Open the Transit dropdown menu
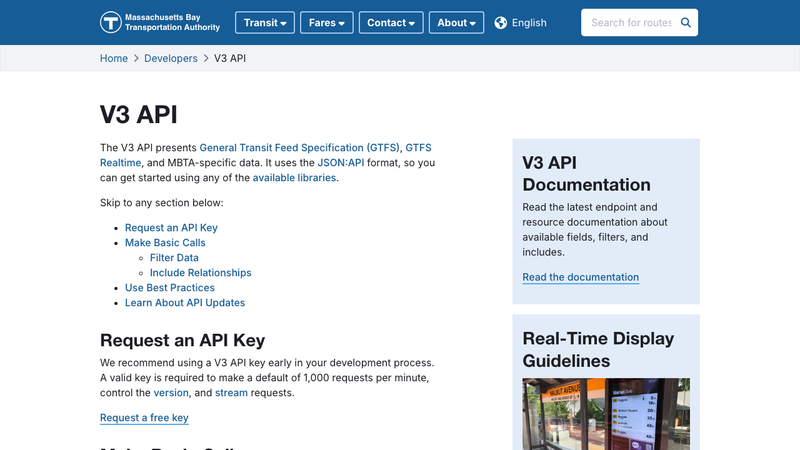800x450 pixels. click(x=265, y=22)
